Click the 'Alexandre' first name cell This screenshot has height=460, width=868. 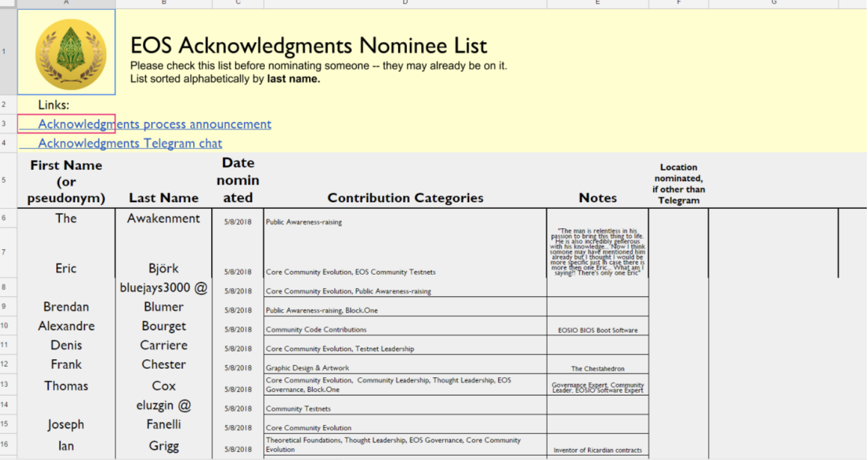(66, 326)
